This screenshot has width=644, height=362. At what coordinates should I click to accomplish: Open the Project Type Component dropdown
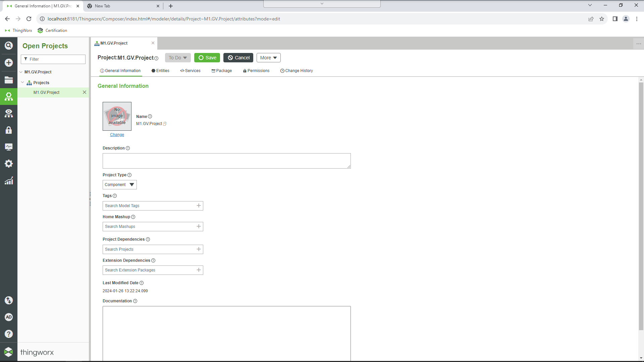tap(119, 185)
